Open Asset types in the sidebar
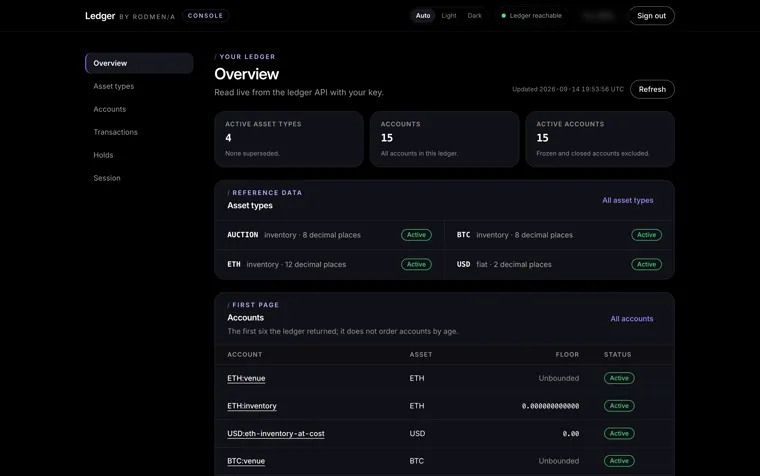Screen dimensions: 760x476 tap(113, 86)
